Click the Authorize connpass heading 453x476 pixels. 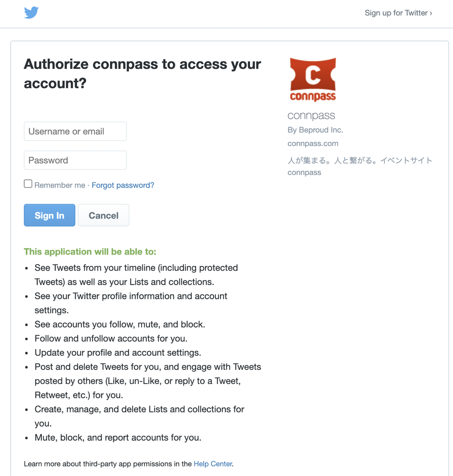[x=142, y=74]
